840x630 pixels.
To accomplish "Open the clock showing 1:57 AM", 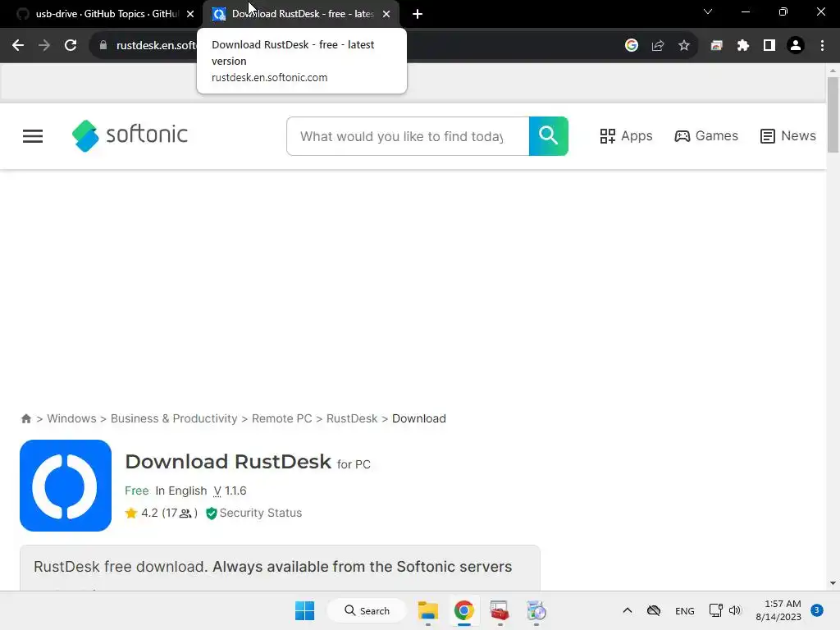I will point(778,610).
